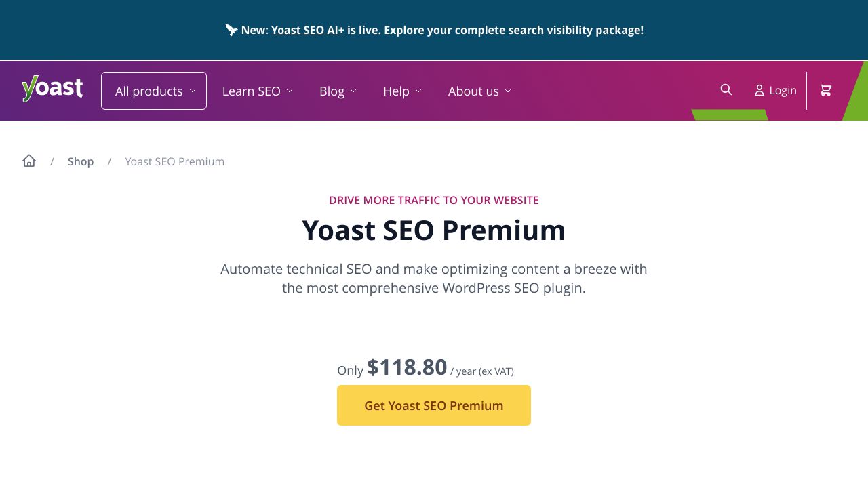Viewport: 868px width, 488px height.
Task: Click the Login text link
Action: 783,89
